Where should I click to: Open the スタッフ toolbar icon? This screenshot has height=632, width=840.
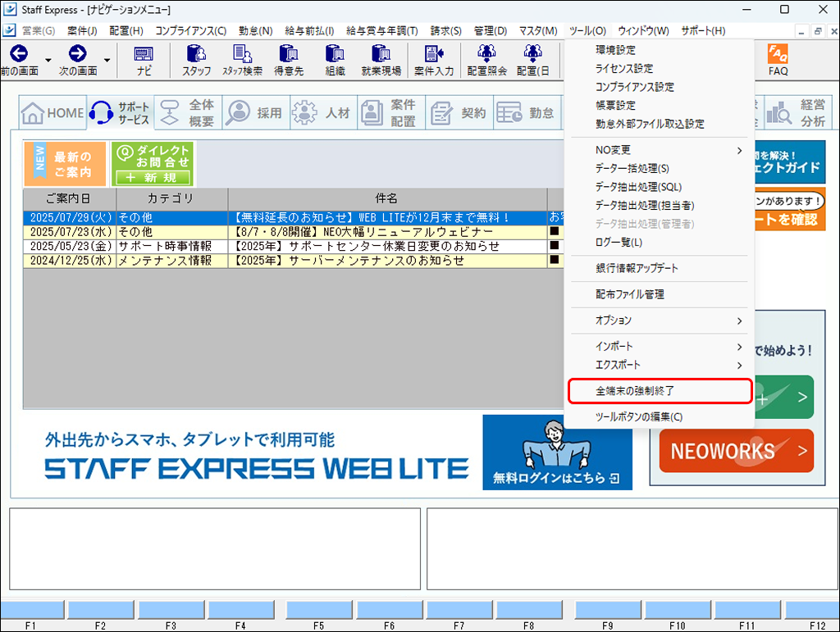pos(197,61)
